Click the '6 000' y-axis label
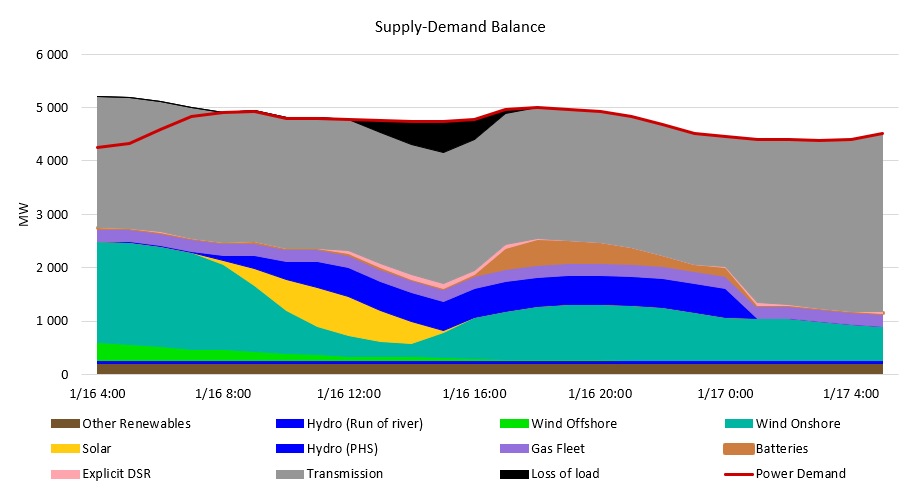This screenshot has width=921, height=497. pos(52,55)
